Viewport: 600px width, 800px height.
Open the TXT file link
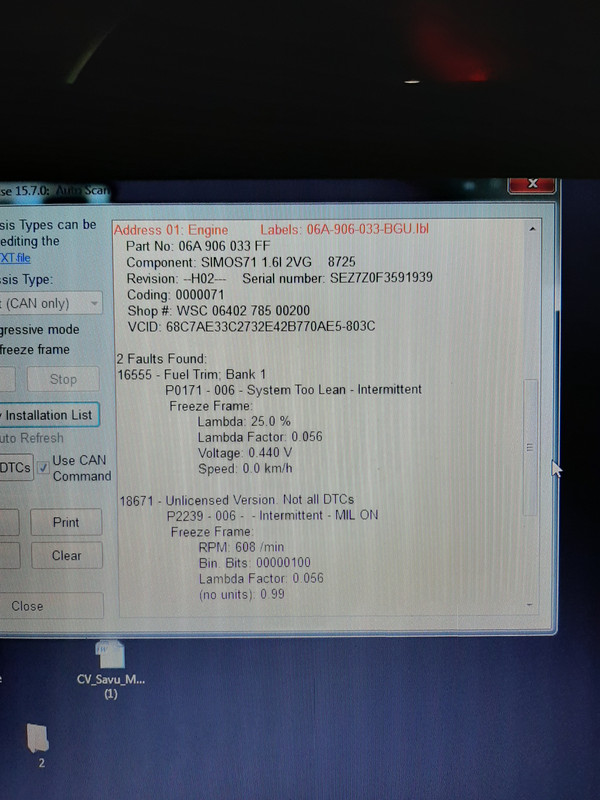pyautogui.click(x=15, y=258)
